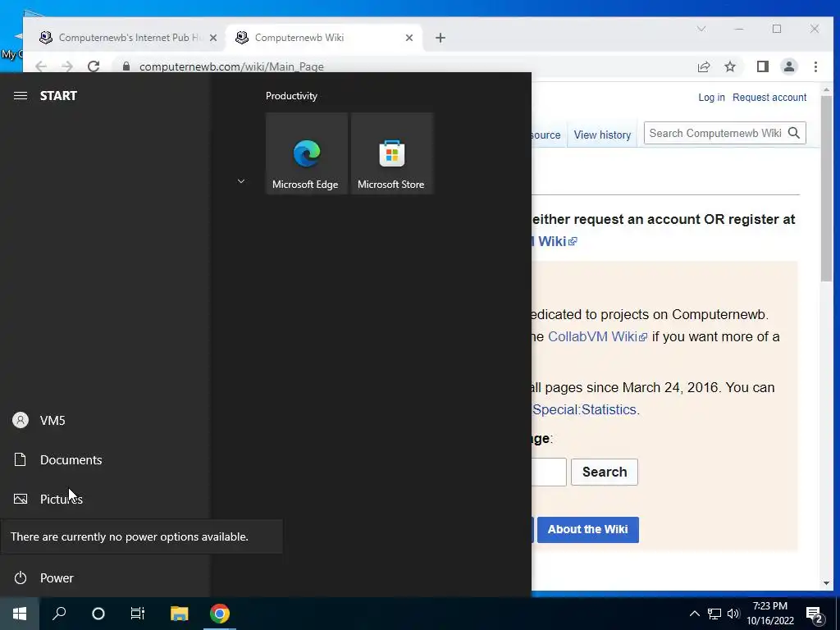Click the page Search button
Screen dimensions: 840x630
(x=605, y=472)
